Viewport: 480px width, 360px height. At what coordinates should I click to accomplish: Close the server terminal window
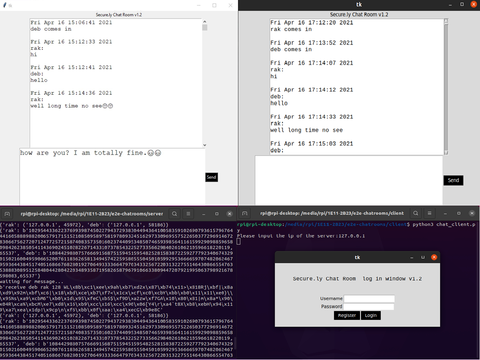click(x=230, y=214)
